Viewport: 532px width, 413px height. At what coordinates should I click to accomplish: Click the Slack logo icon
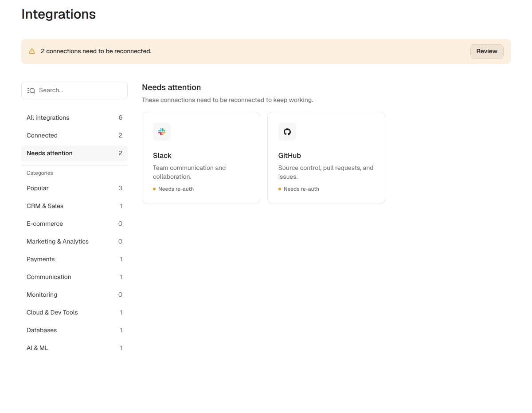[162, 132]
